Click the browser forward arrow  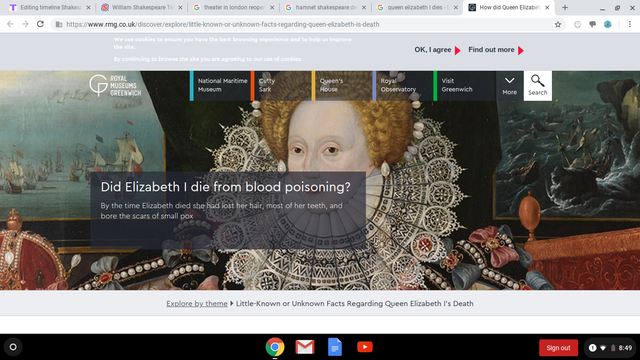coord(25,24)
